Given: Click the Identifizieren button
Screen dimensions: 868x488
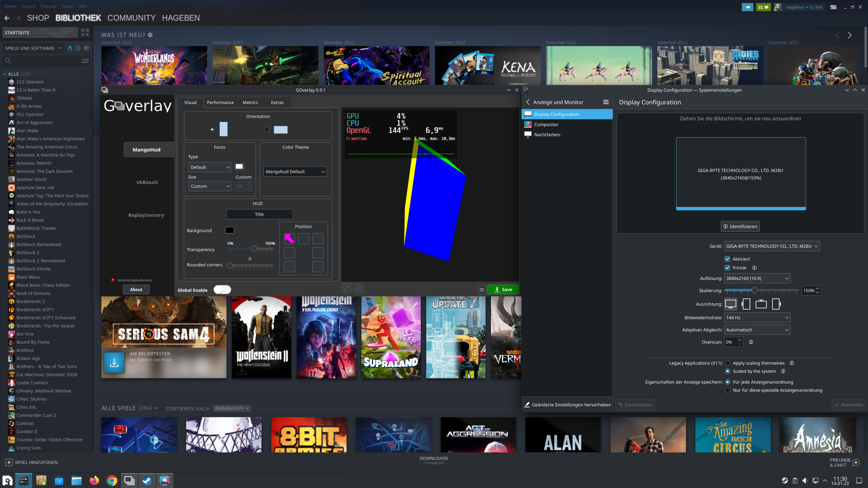Looking at the screenshot, I should [x=740, y=226].
